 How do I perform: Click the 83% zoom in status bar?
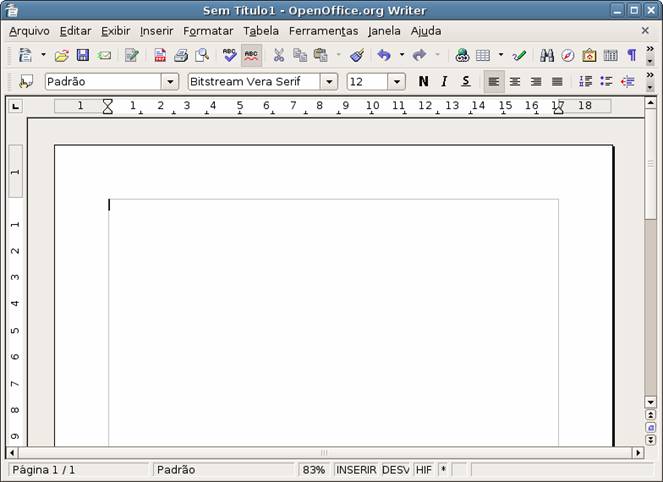[x=314, y=470]
